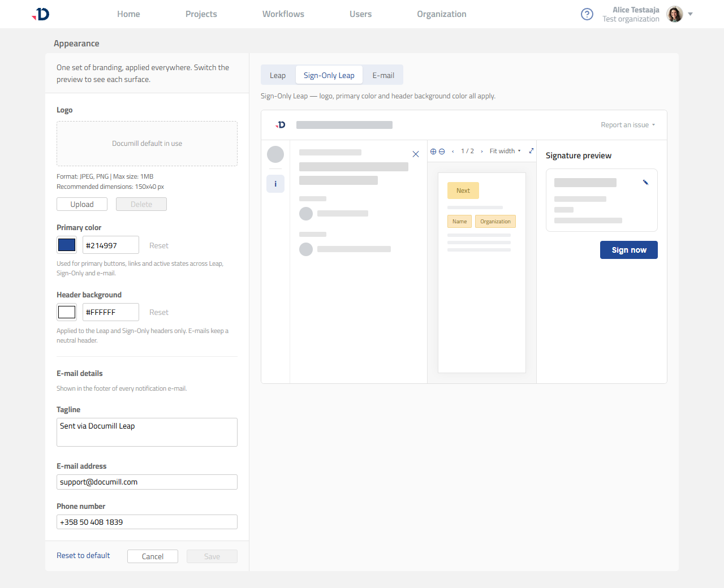
Task: Click the Phone number field
Action: click(147, 522)
